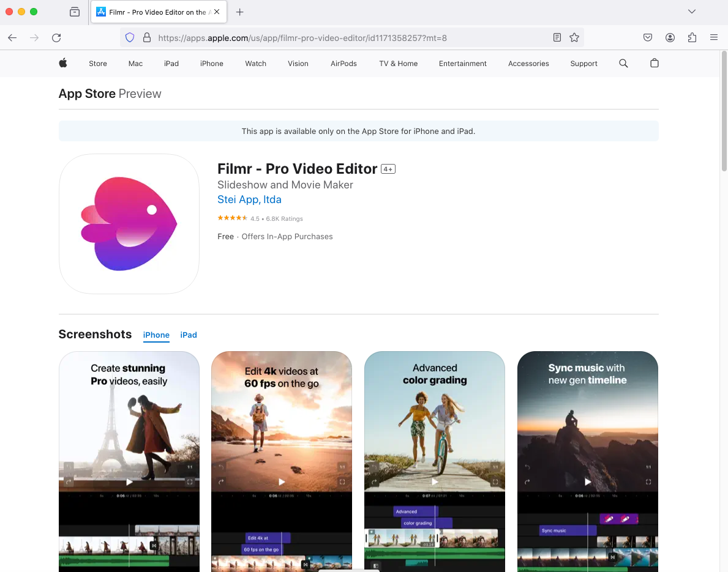
Task: Click 'Filmr - Pro Video Editor' title
Action: click(x=297, y=169)
